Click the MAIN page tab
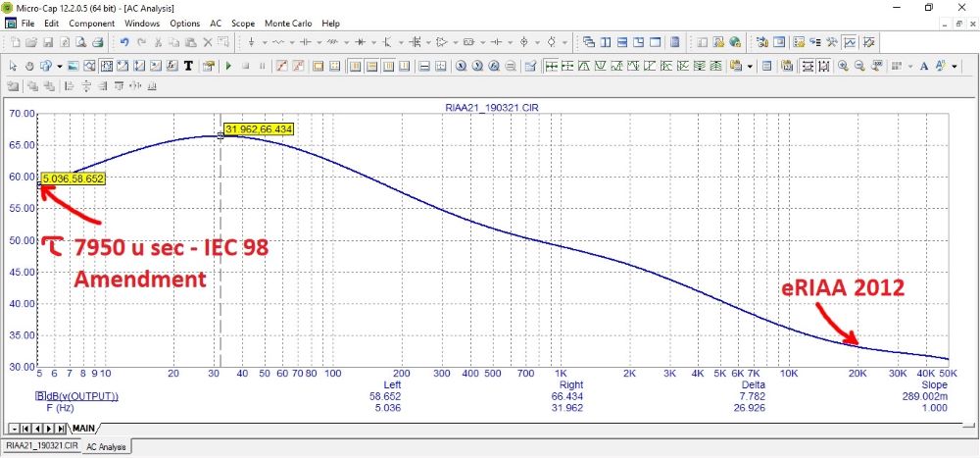Viewport: 980px width, 458px height. pos(81,429)
